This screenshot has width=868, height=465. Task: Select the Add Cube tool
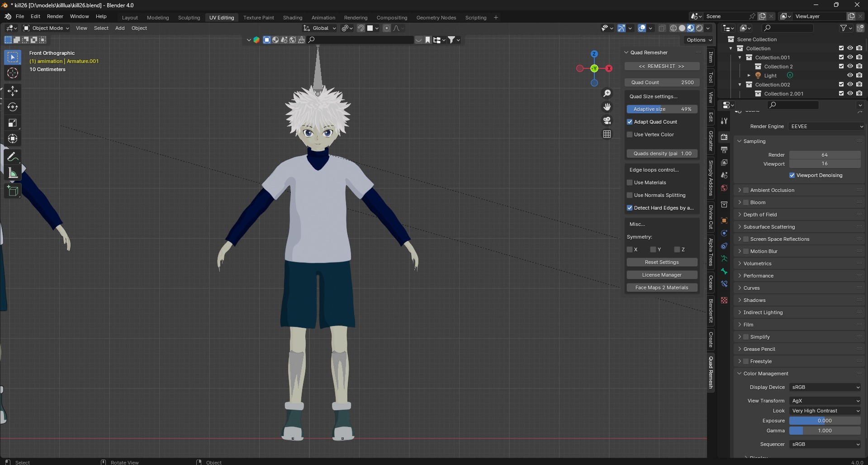click(13, 191)
